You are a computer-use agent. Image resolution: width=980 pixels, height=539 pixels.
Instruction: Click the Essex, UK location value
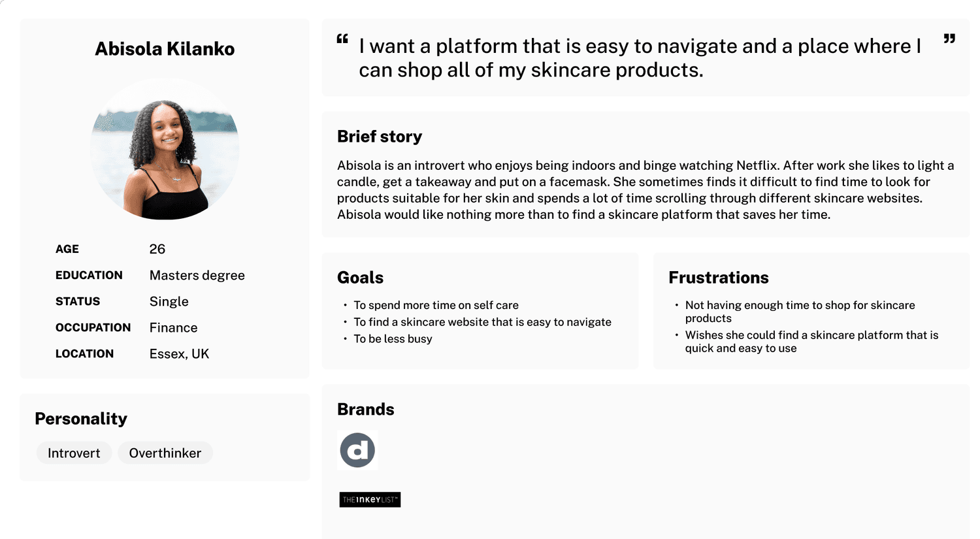(x=180, y=353)
